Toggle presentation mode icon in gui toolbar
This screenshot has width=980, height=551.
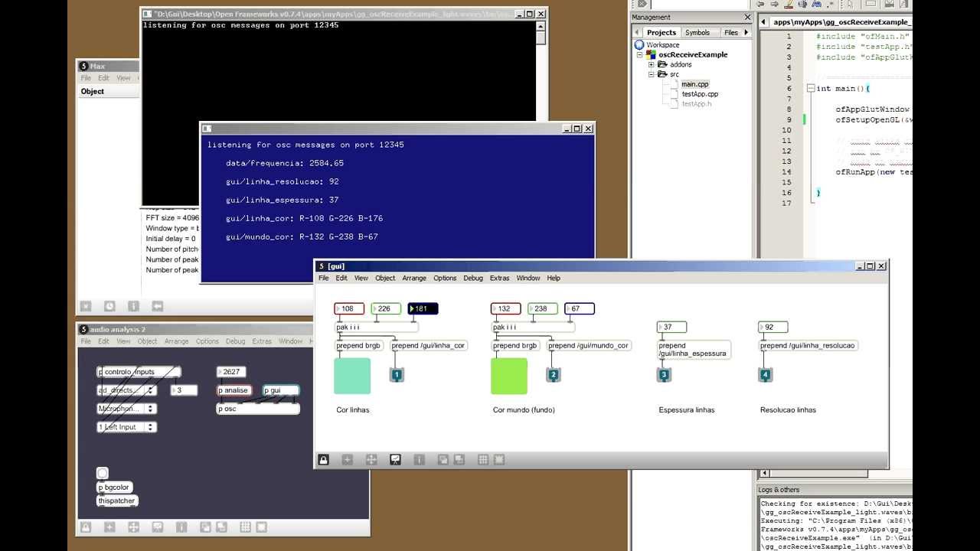[395, 460]
